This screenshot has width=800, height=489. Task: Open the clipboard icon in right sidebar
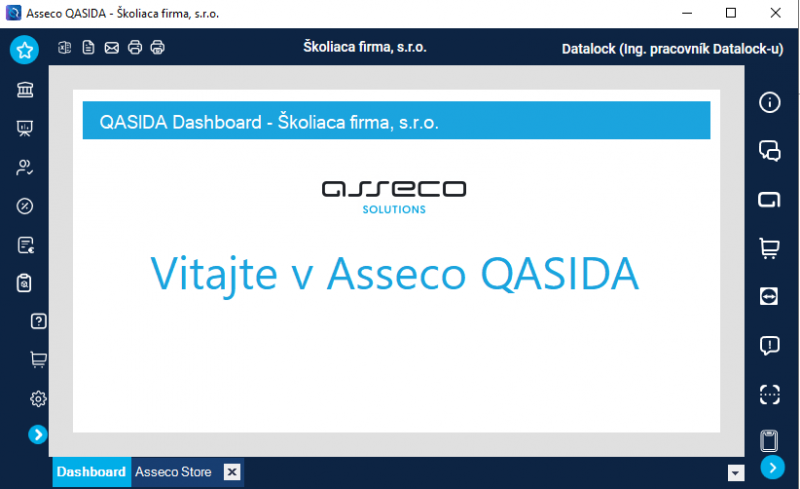click(x=769, y=441)
